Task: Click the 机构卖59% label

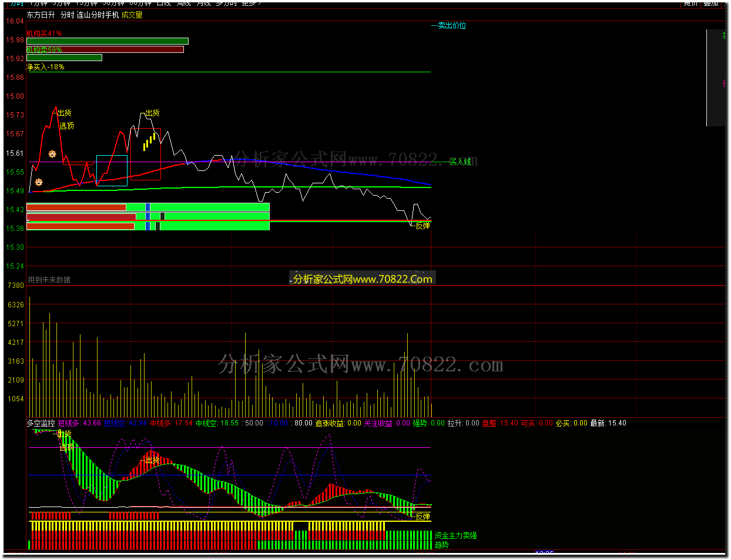Action: click(x=44, y=50)
